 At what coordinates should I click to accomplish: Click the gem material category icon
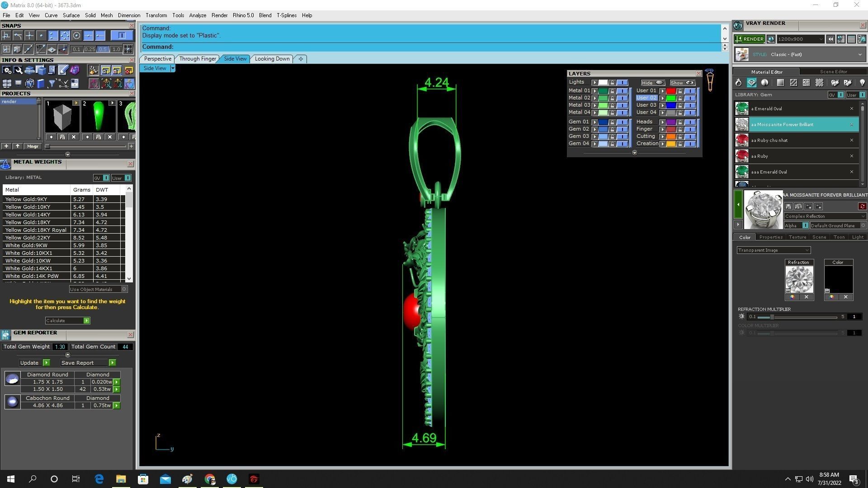click(x=751, y=83)
